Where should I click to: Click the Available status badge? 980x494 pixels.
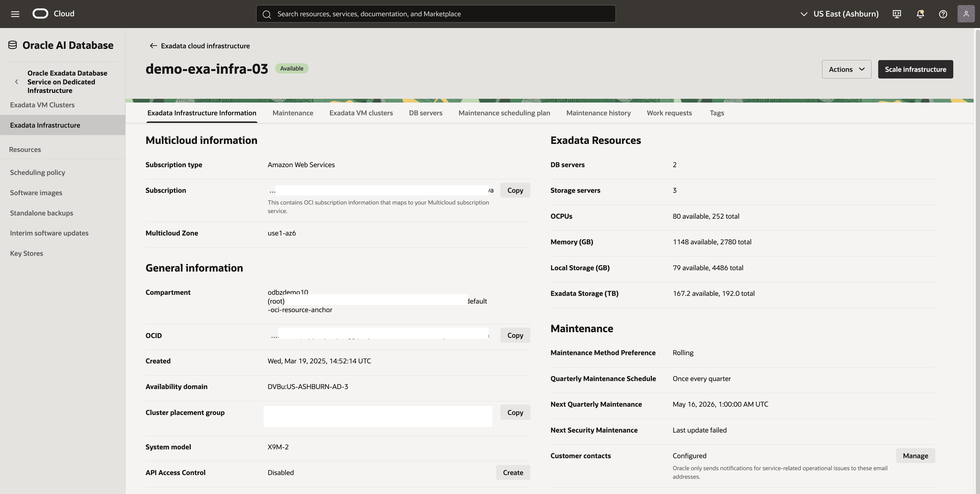click(x=292, y=68)
